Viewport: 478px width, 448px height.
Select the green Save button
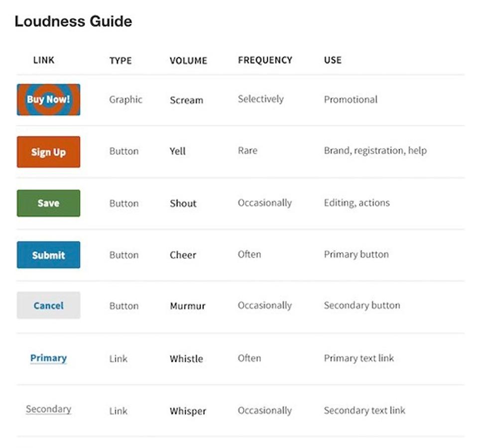coord(48,203)
